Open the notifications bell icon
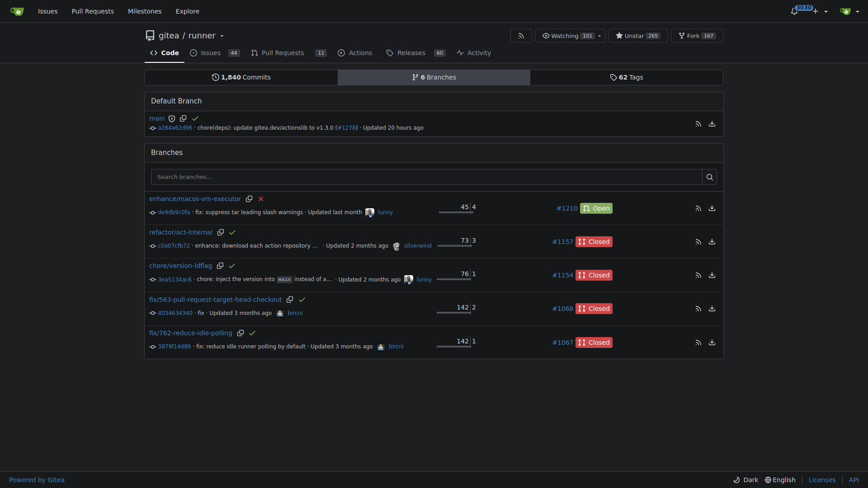 click(794, 11)
